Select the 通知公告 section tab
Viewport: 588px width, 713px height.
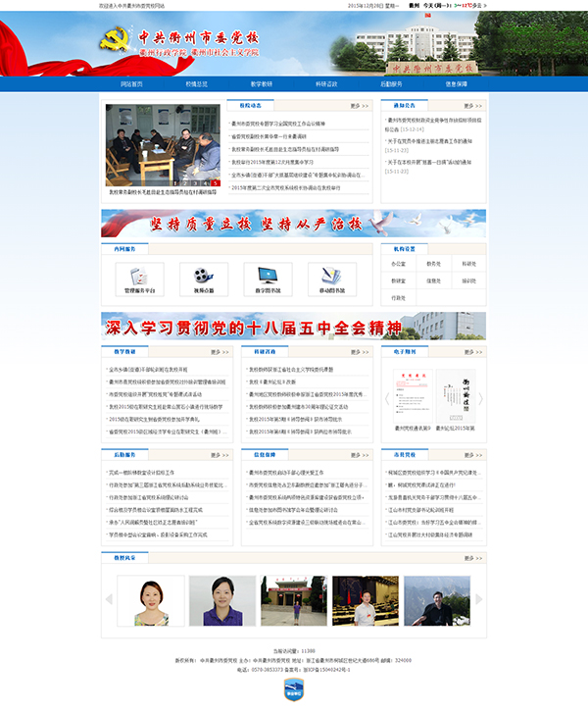click(x=405, y=106)
